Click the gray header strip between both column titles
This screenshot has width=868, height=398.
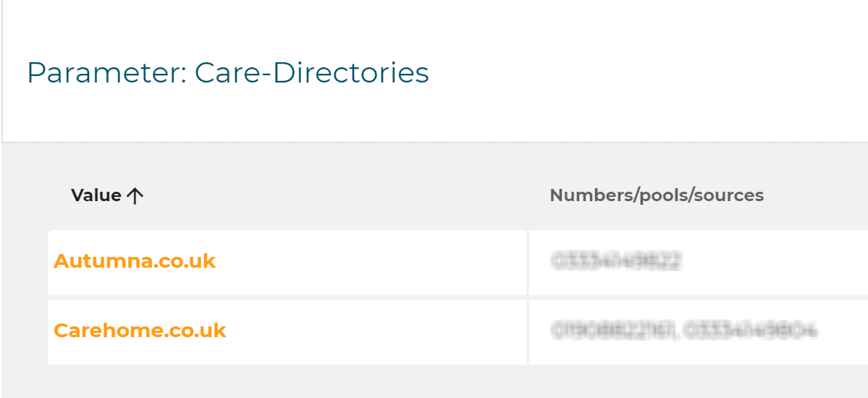[347, 195]
